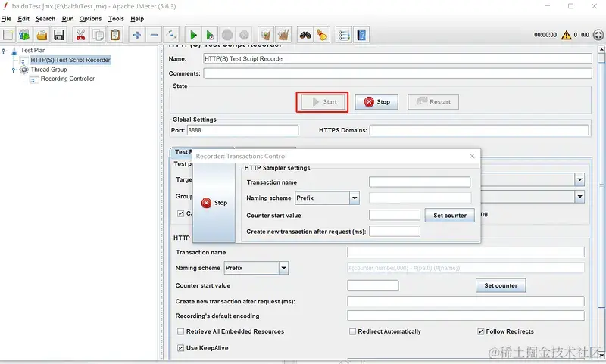Open Search with binoculars icon
This screenshot has width=606, height=364.
pos(305,35)
